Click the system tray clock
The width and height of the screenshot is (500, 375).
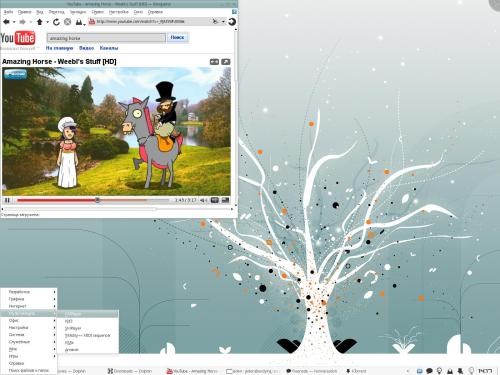[x=485, y=371]
